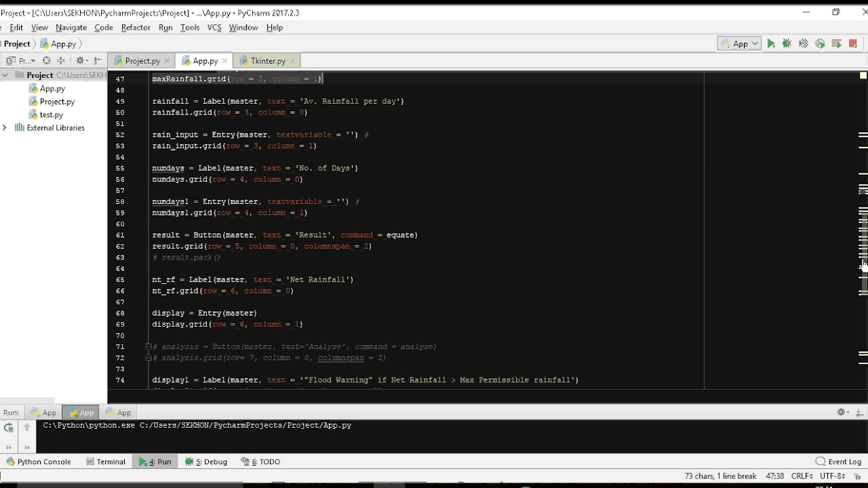
Task: Open the Edit menu
Action: coord(16,28)
